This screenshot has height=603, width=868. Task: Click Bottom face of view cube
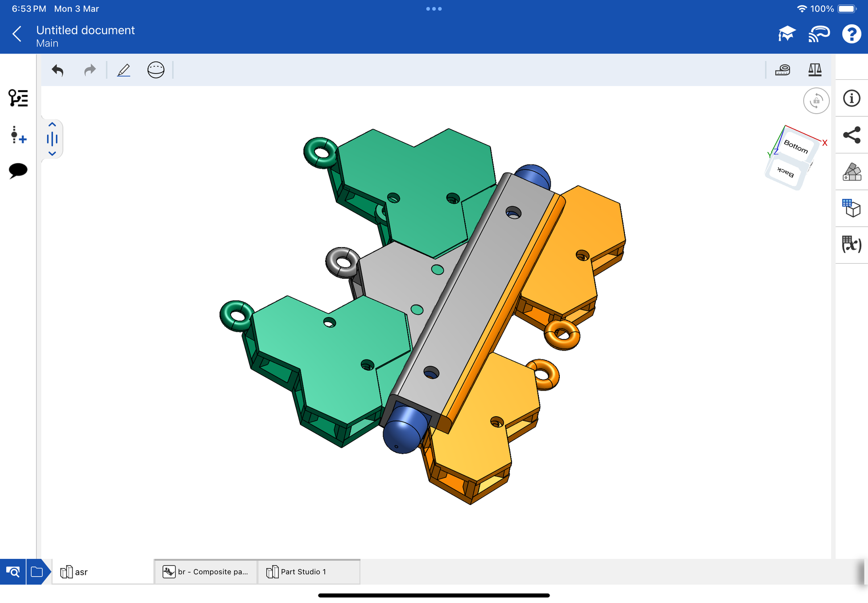click(796, 146)
